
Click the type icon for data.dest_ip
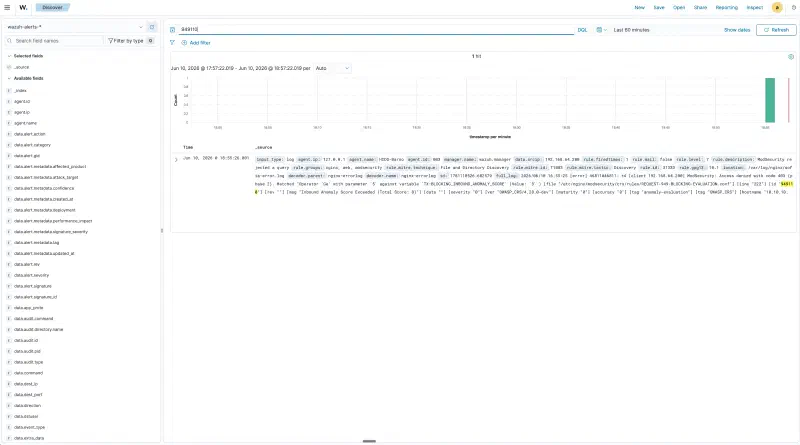pyautogui.click(x=9, y=384)
